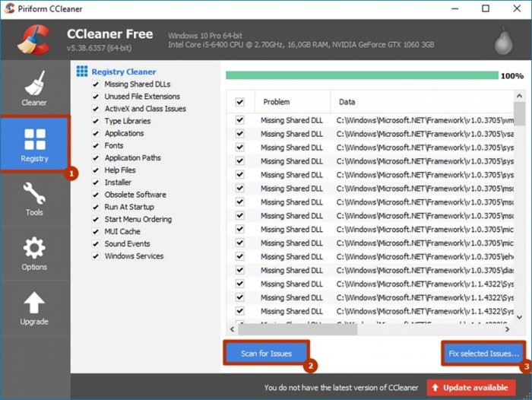Toggle Fonts checkbox
Image resolution: width=532 pixels, height=400 pixels.
(96, 146)
